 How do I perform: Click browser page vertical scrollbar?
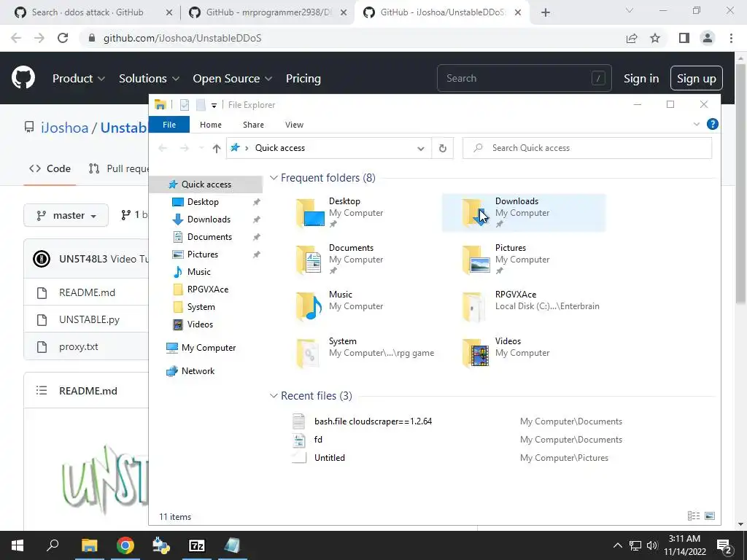click(x=740, y=183)
